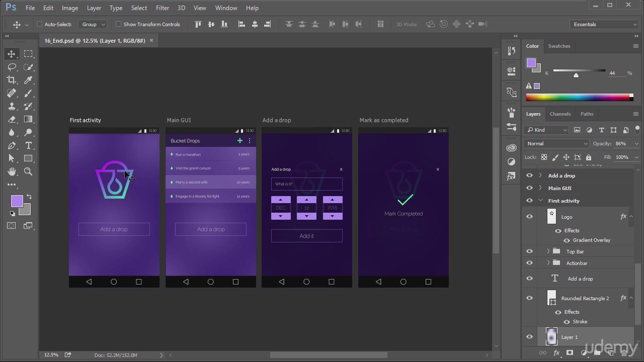Select the Horizontal Type tool
644x362 pixels.
28,145
